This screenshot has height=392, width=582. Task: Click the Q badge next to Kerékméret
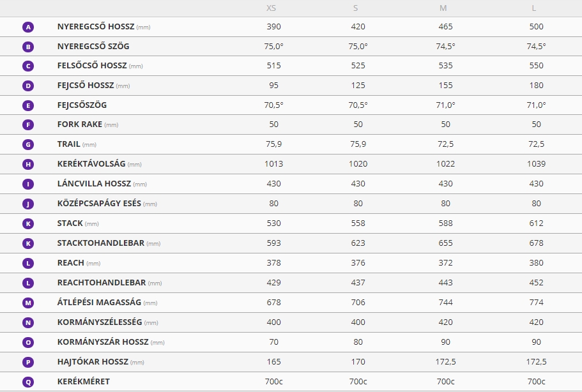coord(28,382)
